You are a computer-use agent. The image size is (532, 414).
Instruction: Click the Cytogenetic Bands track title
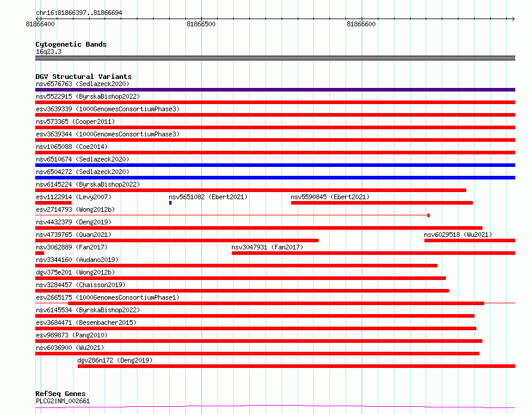pyautogui.click(x=71, y=44)
